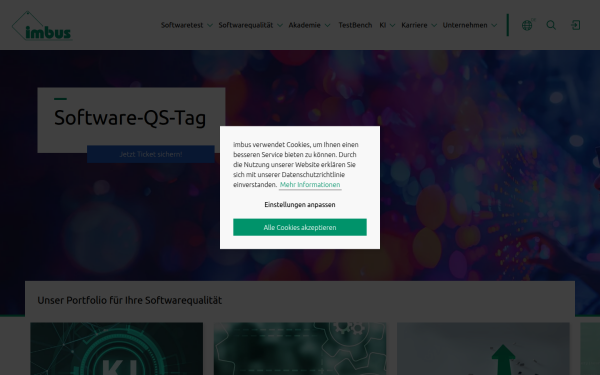The height and width of the screenshot is (375, 600).
Task: Click the Software-QS-Tag headline
Action: coord(130,117)
